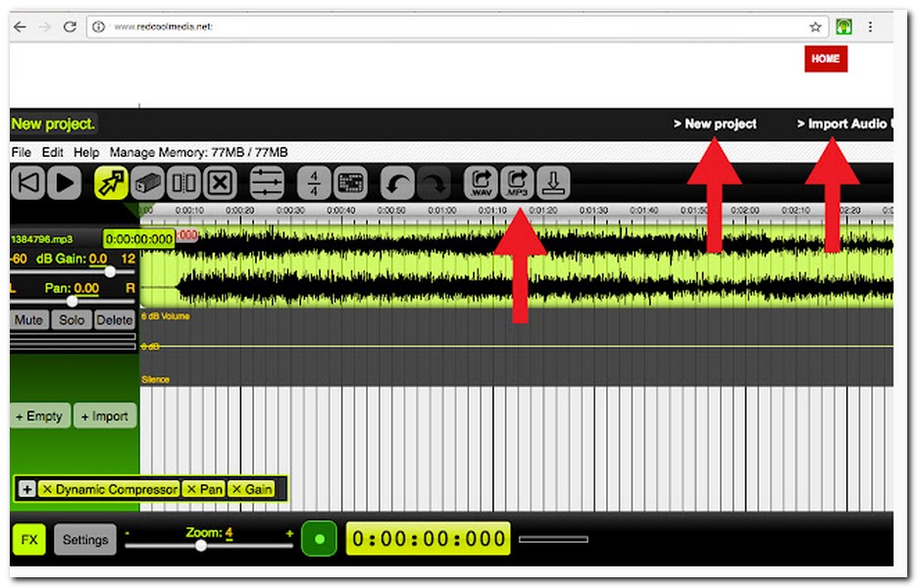Select the highlighted arrow selection tool
This screenshot has width=919, height=588.
[x=110, y=182]
